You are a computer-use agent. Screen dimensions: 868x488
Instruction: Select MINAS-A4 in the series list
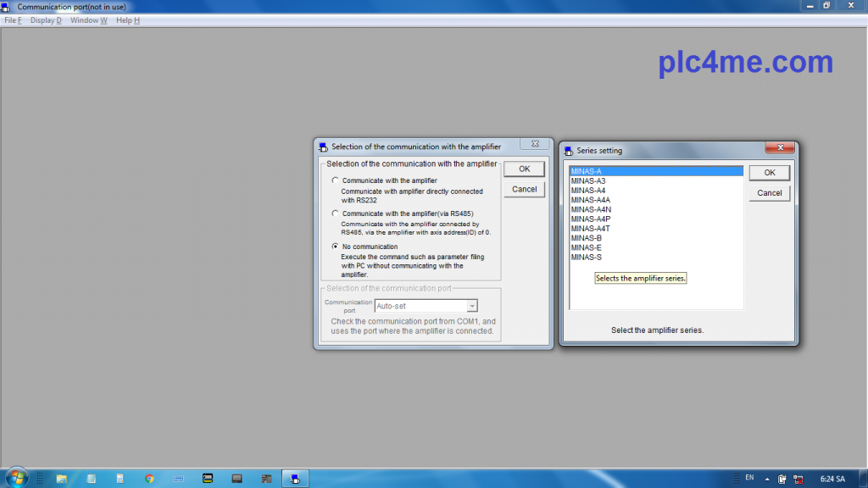588,191
